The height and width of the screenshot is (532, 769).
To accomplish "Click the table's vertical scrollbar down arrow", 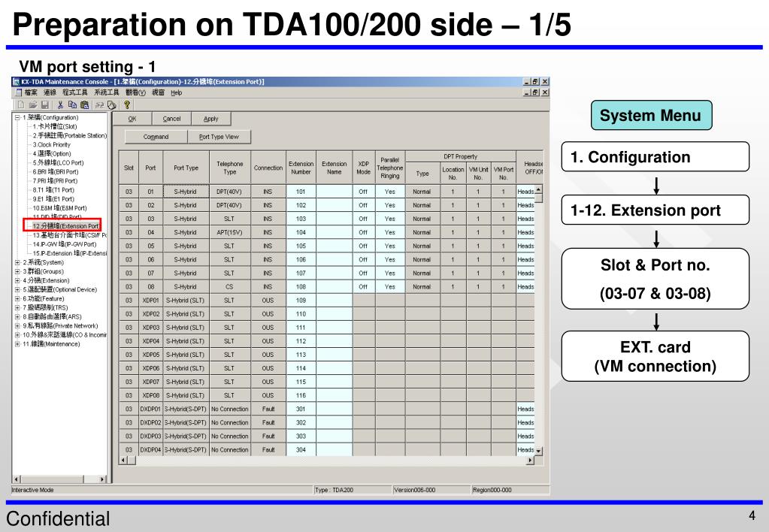I will (538, 451).
